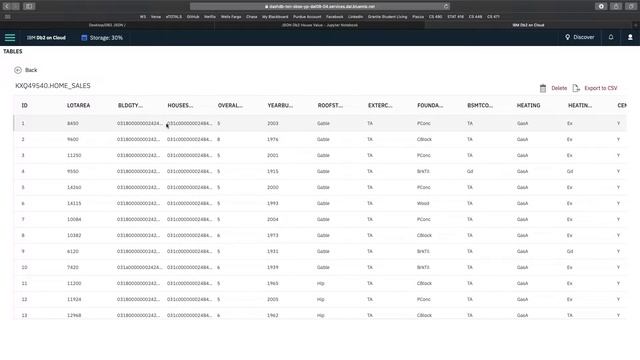Click the Discover location pin button
The height and width of the screenshot is (360, 640).
(580, 37)
